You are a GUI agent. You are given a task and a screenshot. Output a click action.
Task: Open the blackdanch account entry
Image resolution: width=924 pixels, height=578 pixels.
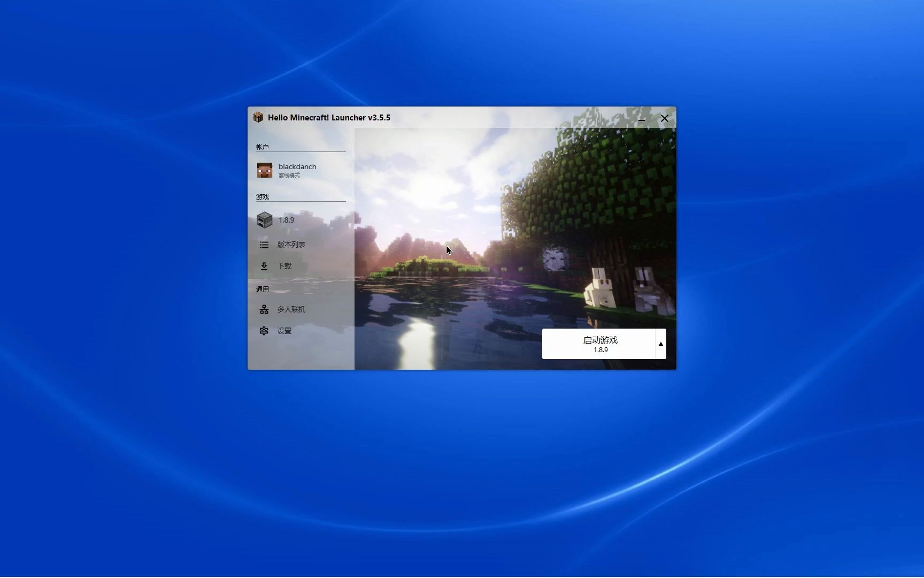pos(301,170)
